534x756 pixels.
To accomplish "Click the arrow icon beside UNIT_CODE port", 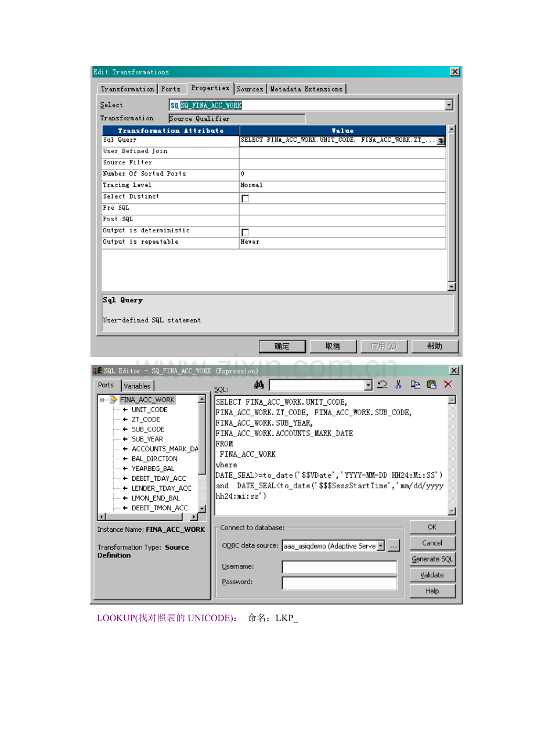I will coord(125,409).
